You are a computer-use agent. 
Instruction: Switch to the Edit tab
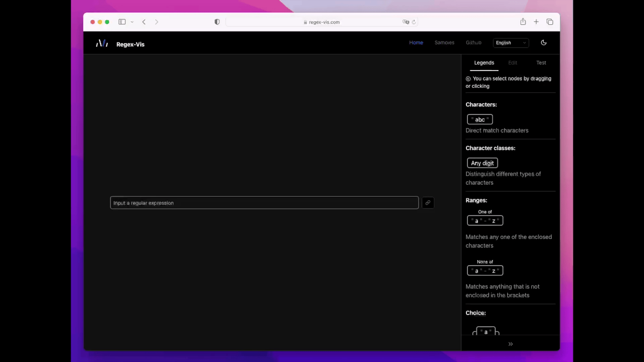pos(513,63)
